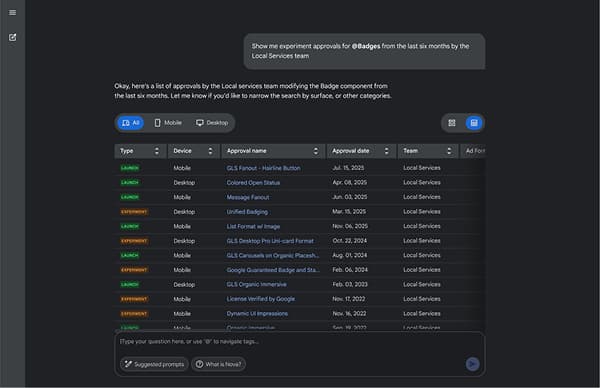The width and height of the screenshot is (600, 388).
Task: Open Colored Open Status approval
Action: pos(253,183)
